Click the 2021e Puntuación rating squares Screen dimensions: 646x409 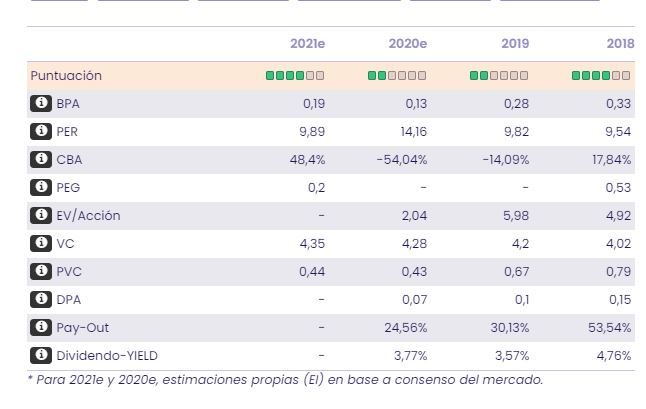[x=295, y=76]
